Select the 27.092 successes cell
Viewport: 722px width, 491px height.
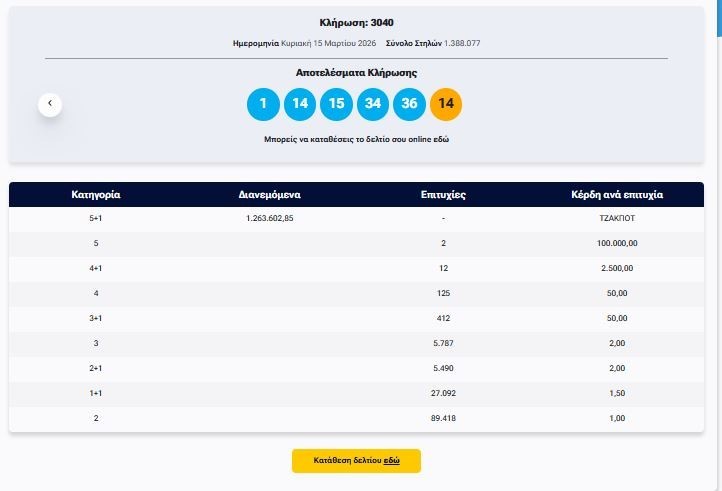pos(443,393)
